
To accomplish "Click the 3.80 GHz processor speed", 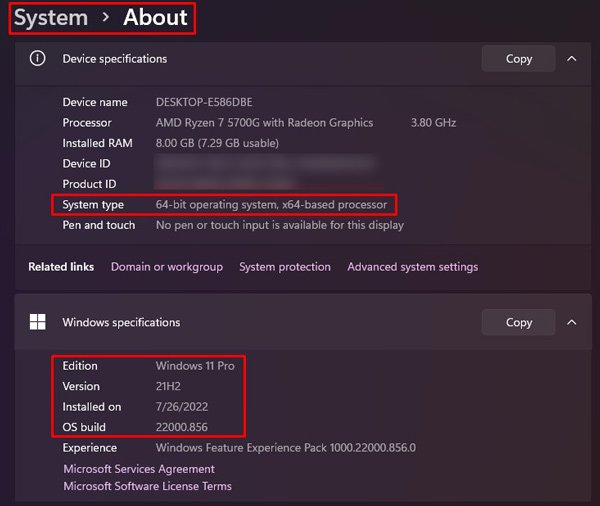I will (433, 122).
